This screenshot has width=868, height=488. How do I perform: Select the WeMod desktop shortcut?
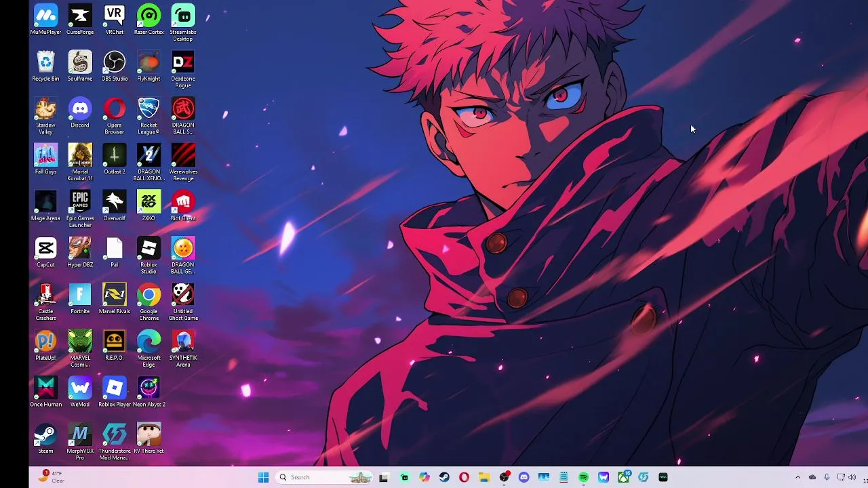(80, 392)
